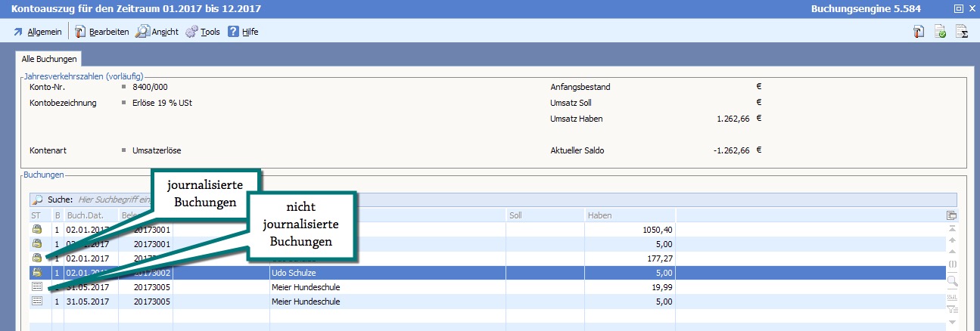The image size is (980, 331).
Task: Open the Bearbeiten menu
Action: (101, 32)
